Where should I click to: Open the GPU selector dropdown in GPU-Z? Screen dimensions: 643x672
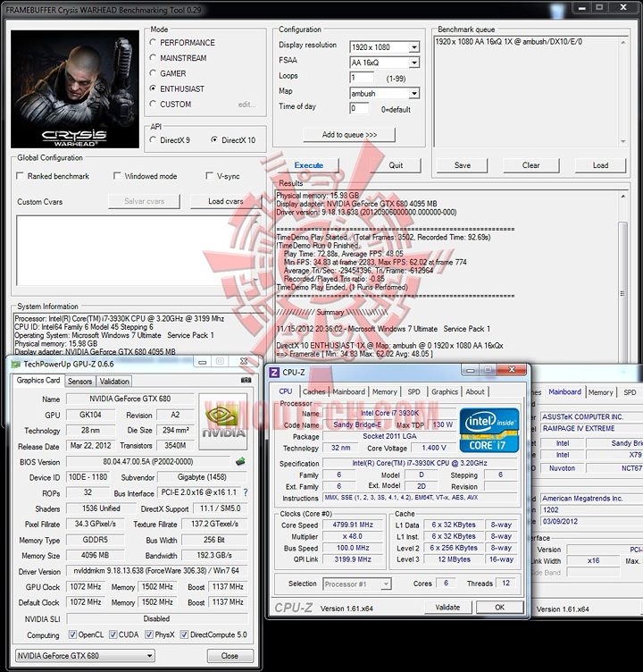point(85,656)
